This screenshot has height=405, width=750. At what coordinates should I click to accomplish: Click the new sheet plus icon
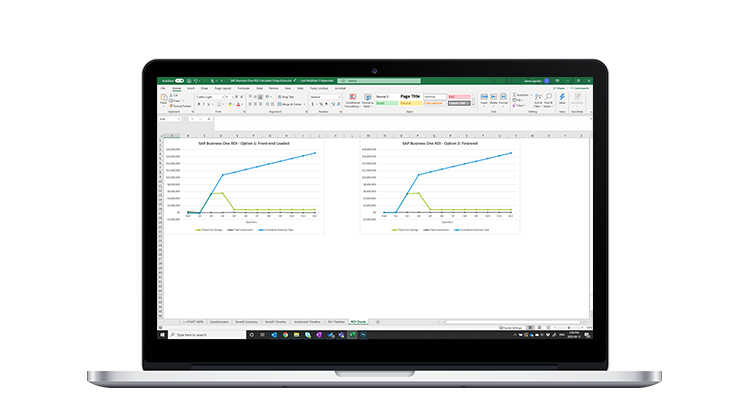(x=377, y=322)
